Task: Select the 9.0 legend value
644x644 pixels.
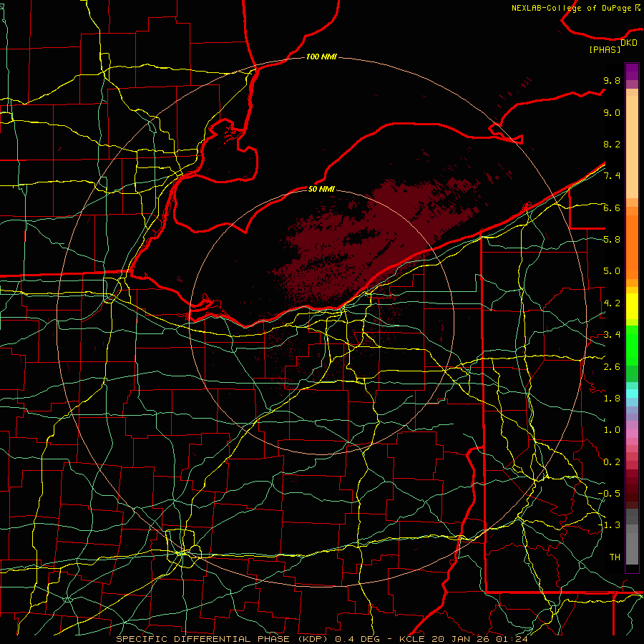Action: [x=612, y=112]
